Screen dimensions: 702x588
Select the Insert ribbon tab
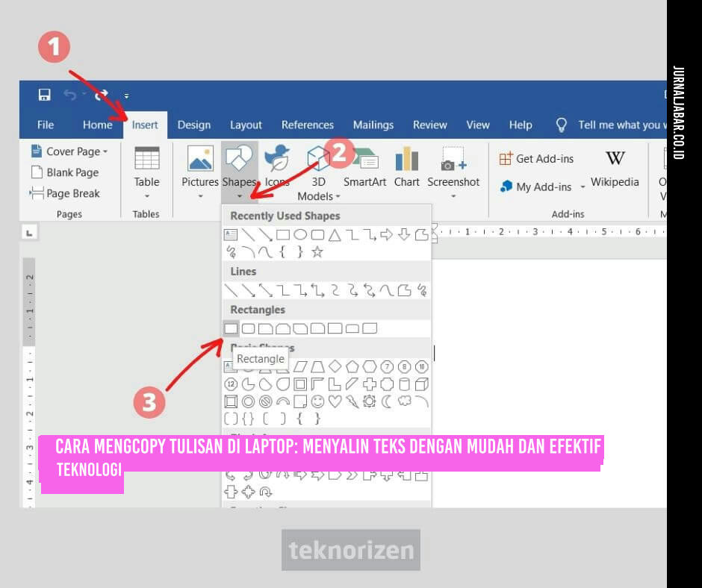click(x=145, y=125)
